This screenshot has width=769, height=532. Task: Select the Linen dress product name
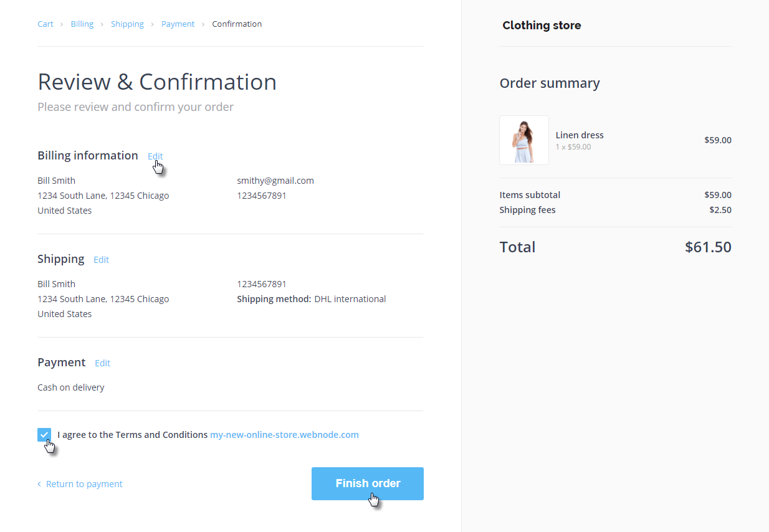[x=580, y=135]
